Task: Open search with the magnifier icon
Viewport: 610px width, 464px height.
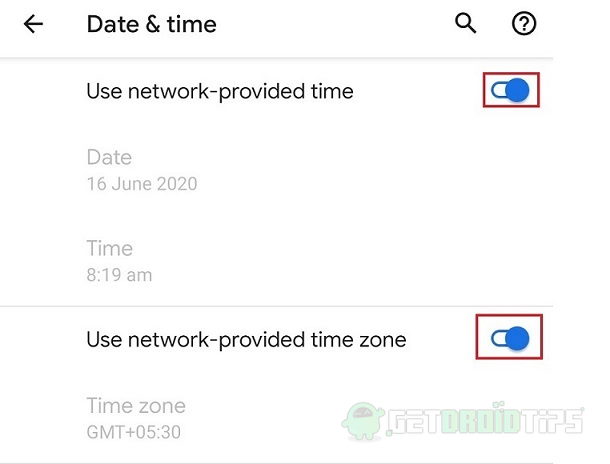Action: pyautogui.click(x=466, y=23)
